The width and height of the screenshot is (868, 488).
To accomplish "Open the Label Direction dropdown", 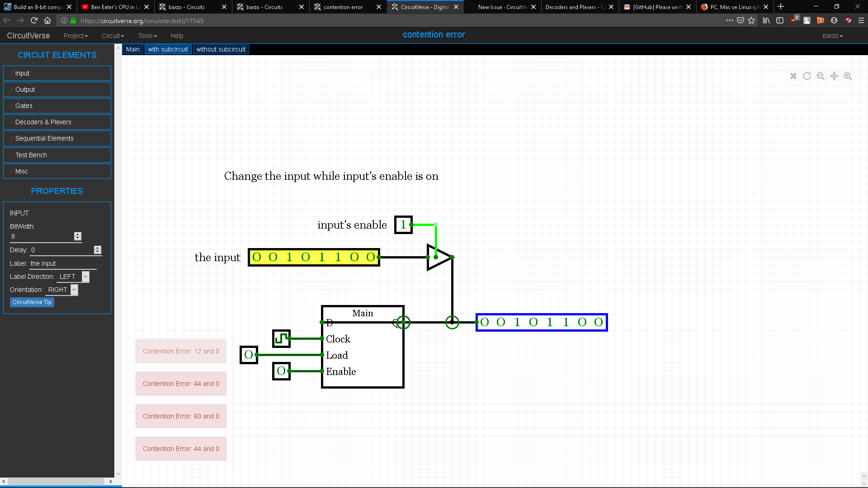I will tap(85, 277).
